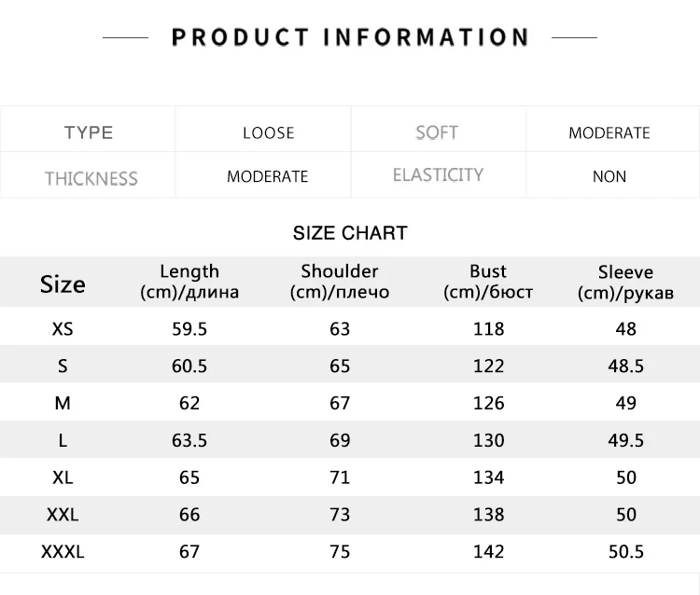
Task: Click the 63.5 length value for L
Action: pos(189,441)
